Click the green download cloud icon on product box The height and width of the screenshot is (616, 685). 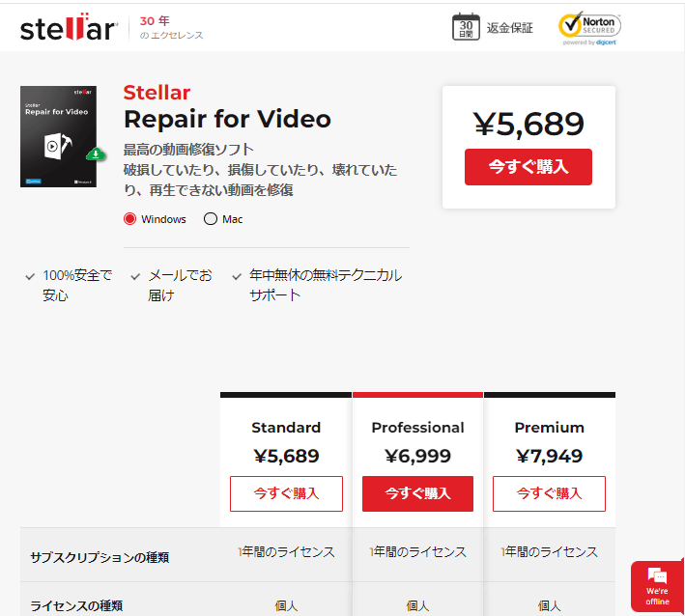point(96,154)
